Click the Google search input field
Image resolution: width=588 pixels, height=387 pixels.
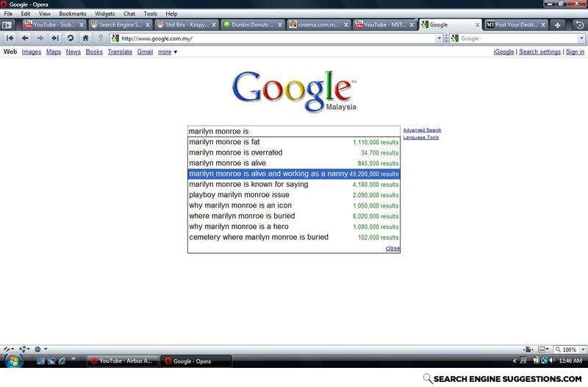pyautogui.click(x=294, y=131)
